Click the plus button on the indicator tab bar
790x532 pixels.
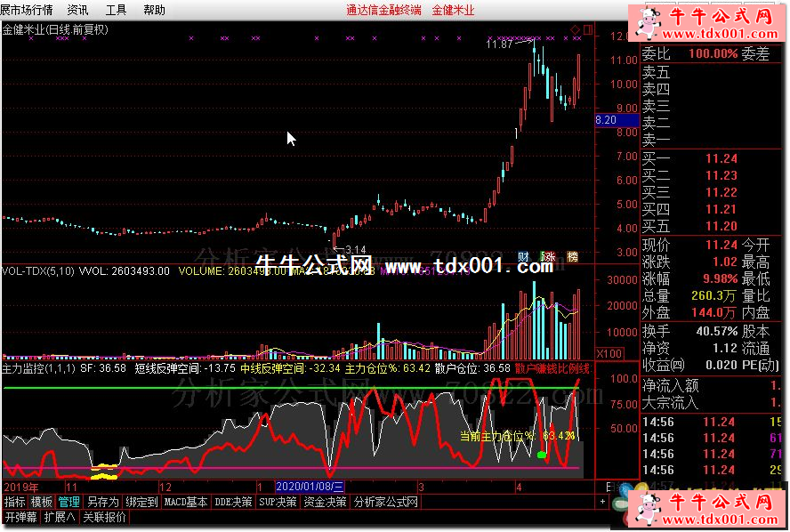(602, 501)
